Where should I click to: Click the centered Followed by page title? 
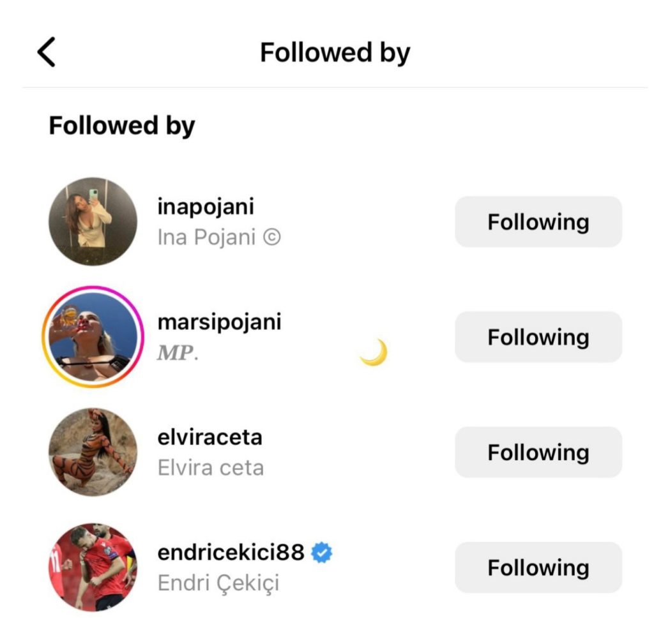[x=335, y=52]
